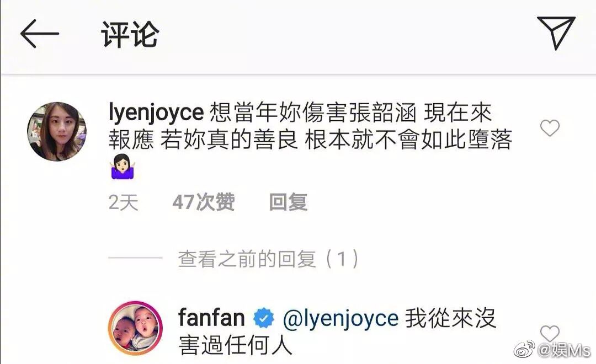
Task: Click the shrugging woman emoji
Action: 123,167
